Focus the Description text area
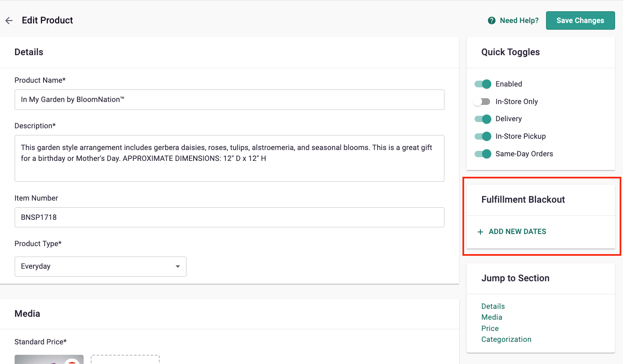 229,158
